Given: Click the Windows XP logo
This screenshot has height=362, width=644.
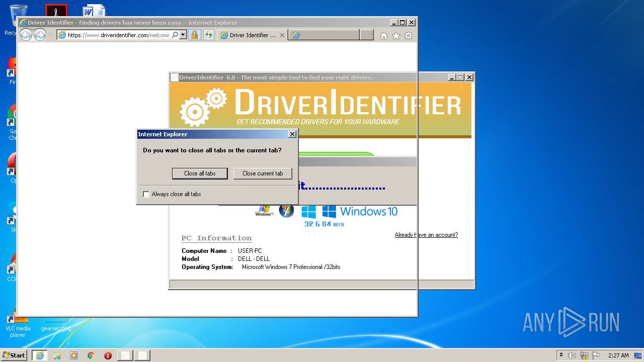Looking at the screenshot, I should coord(264,211).
